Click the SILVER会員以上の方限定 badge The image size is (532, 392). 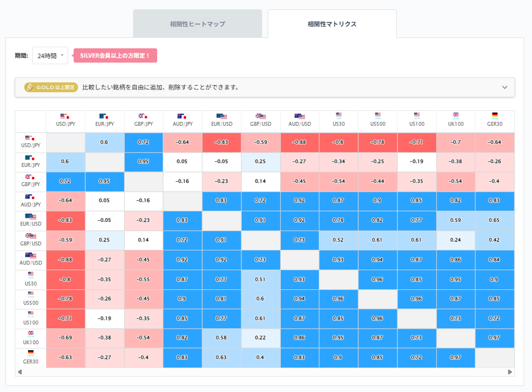tap(115, 55)
